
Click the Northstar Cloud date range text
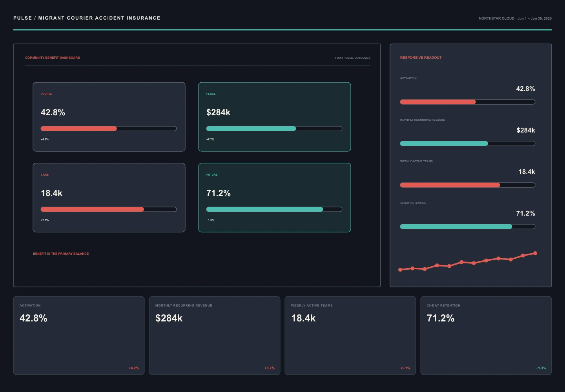515,18
